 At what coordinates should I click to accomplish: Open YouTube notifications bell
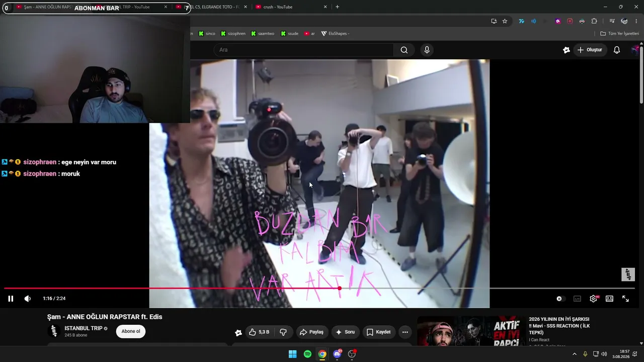pyautogui.click(x=617, y=50)
